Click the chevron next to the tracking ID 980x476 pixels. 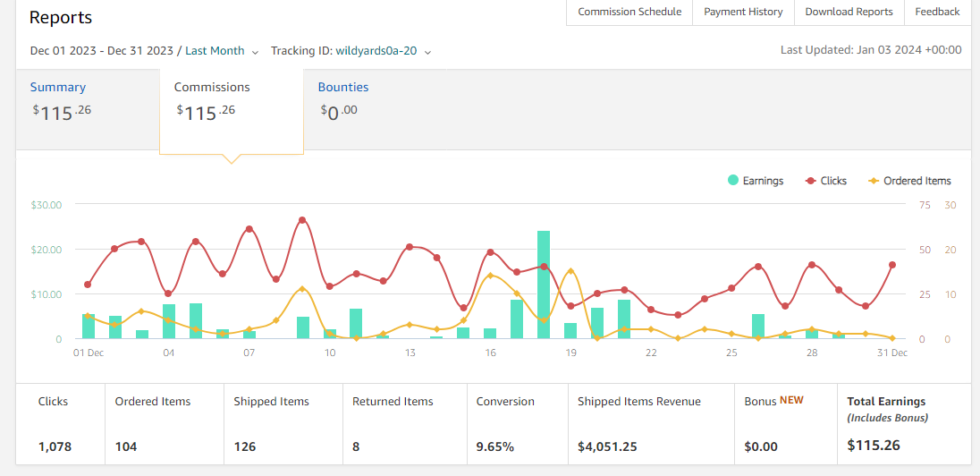pos(427,52)
